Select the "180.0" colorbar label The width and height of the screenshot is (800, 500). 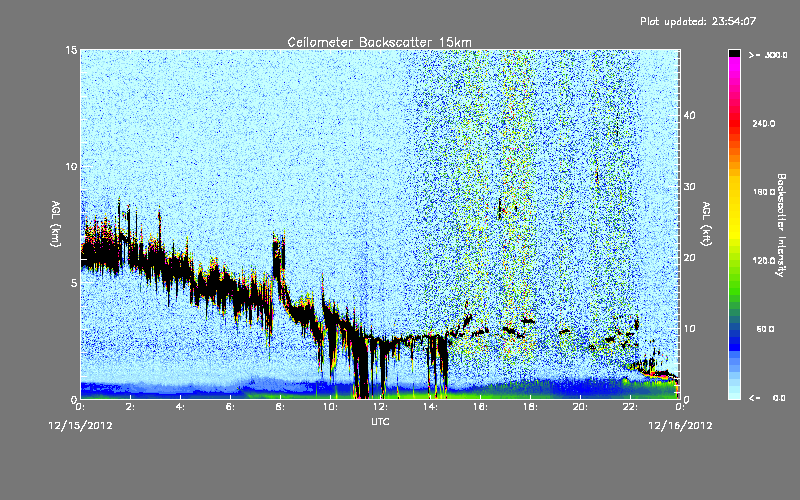[x=764, y=192]
